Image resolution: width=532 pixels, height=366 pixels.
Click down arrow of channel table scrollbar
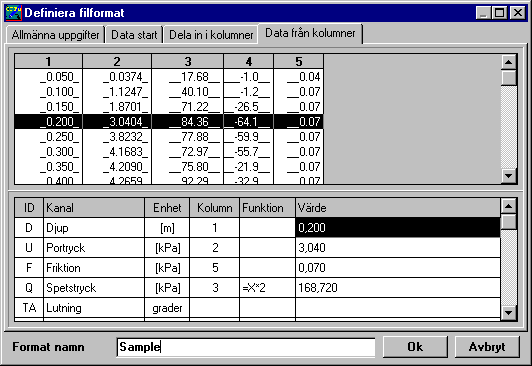pos(508,312)
